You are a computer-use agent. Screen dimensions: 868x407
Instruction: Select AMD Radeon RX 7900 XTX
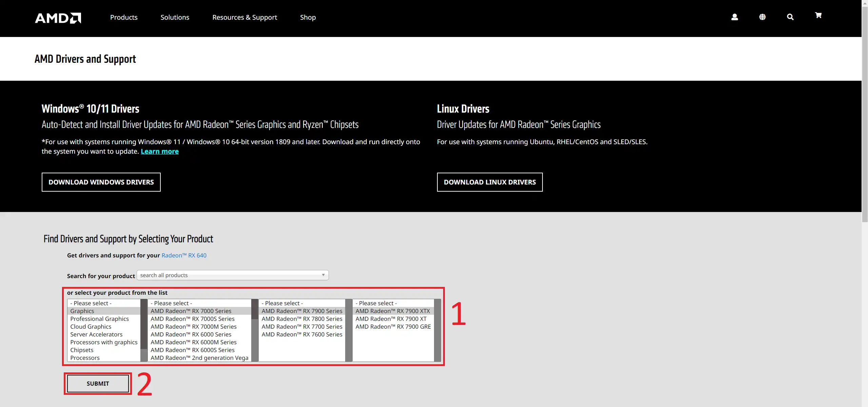[x=393, y=311]
